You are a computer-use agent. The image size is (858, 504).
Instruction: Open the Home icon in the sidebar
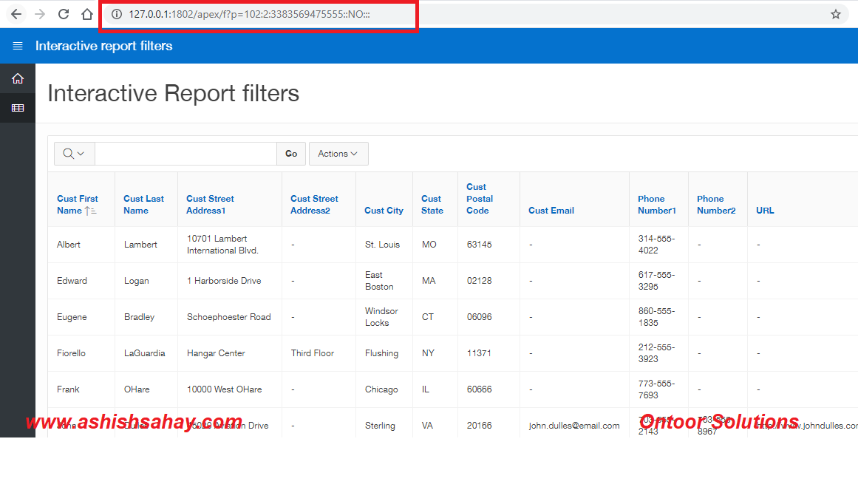(x=18, y=78)
